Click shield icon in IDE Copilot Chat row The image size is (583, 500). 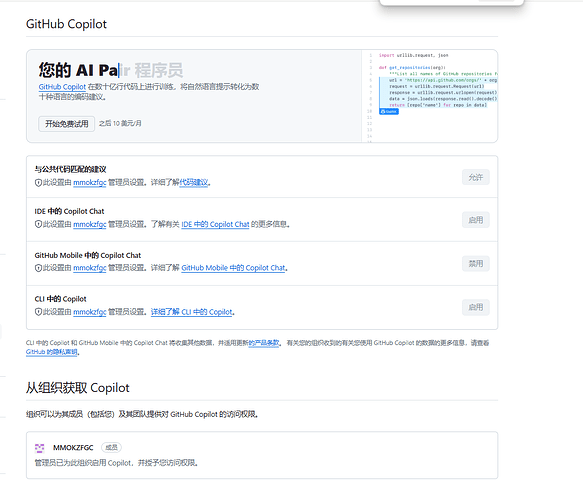pyautogui.click(x=38, y=225)
